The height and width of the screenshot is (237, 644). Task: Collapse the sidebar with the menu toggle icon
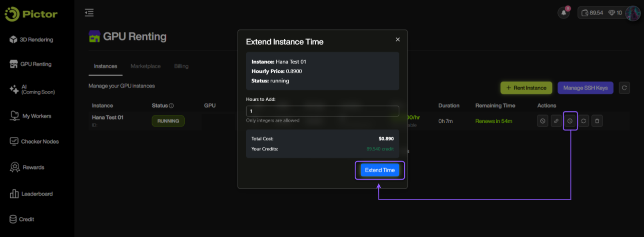89,13
